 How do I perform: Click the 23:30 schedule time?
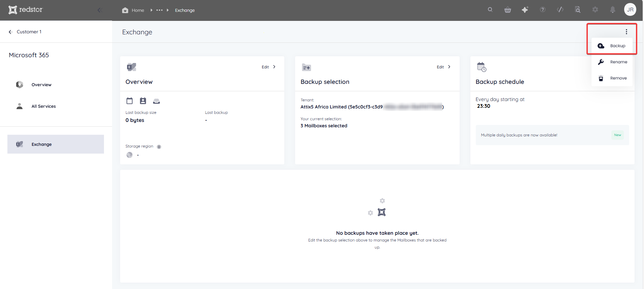(484, 106)
